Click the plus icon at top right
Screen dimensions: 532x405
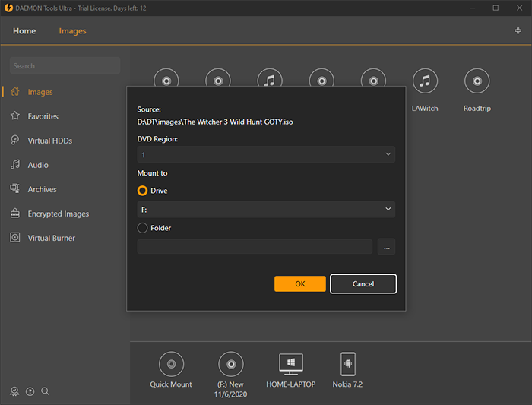pos(518,31)
